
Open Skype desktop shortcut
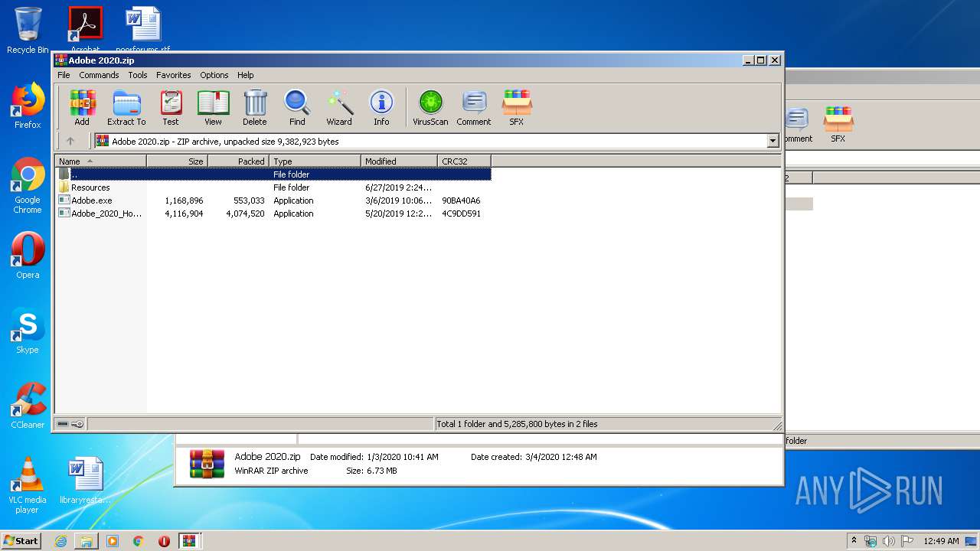28,331
